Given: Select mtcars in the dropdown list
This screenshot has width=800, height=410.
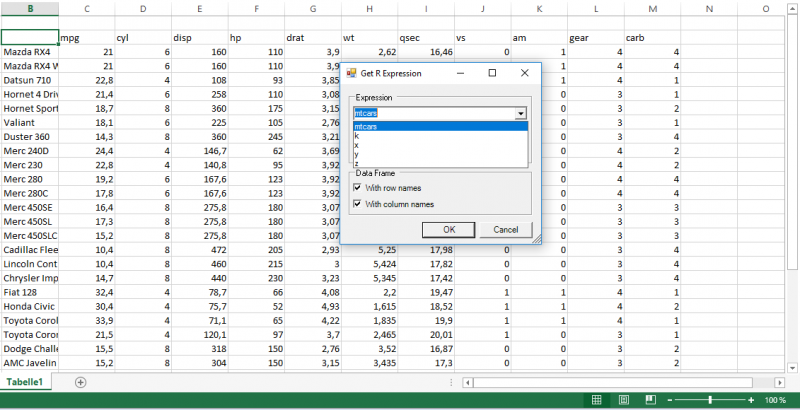Looking at the screenshot, I should pyautogui.click(x=441, y=126).
